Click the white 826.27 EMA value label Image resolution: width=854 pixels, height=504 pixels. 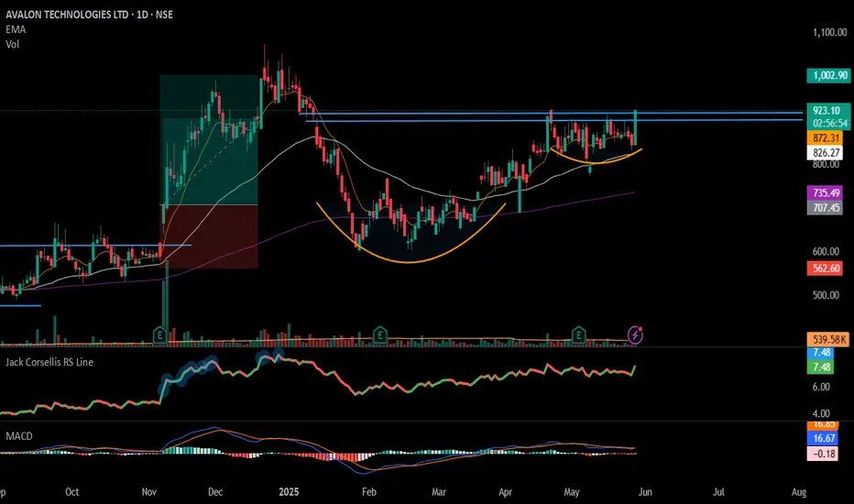tap(825, 152)
